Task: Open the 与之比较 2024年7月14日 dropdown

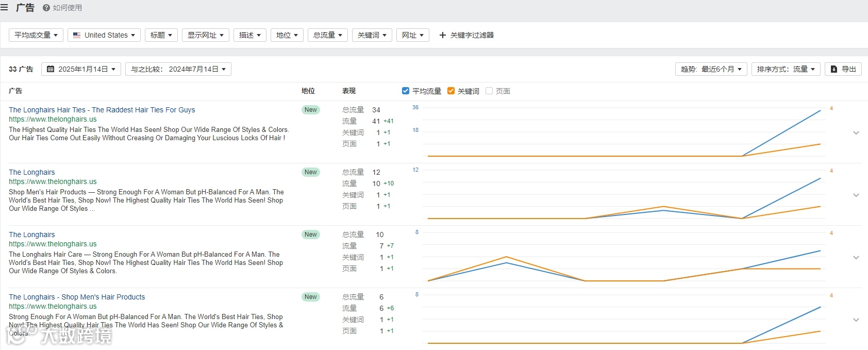Action: 178,69
